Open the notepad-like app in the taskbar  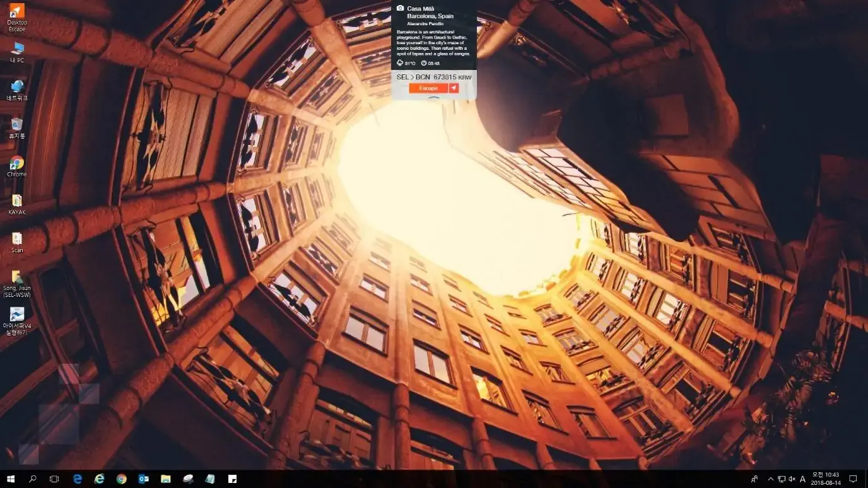pos(210,479)
